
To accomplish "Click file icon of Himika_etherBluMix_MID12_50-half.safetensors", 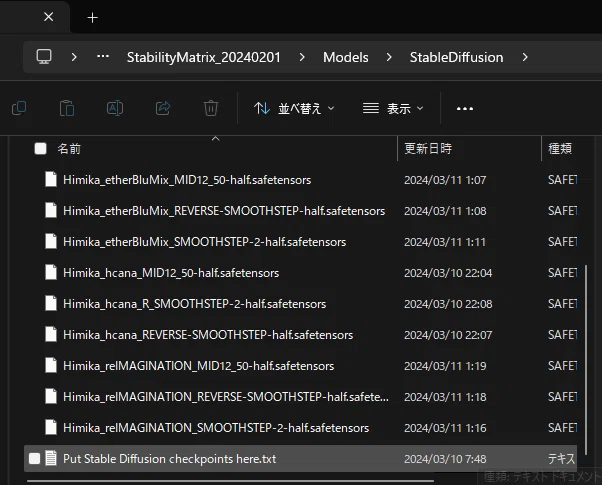I will click(51, 179).
